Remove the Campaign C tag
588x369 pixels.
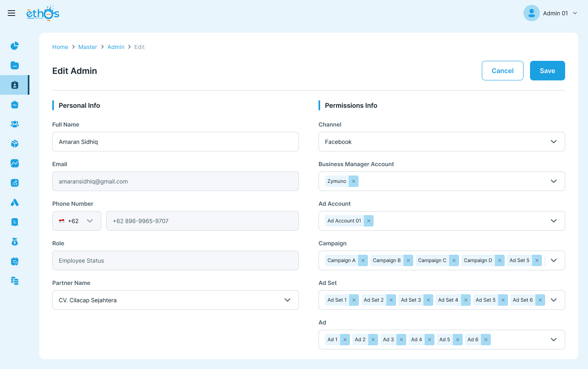pos(454,260)
